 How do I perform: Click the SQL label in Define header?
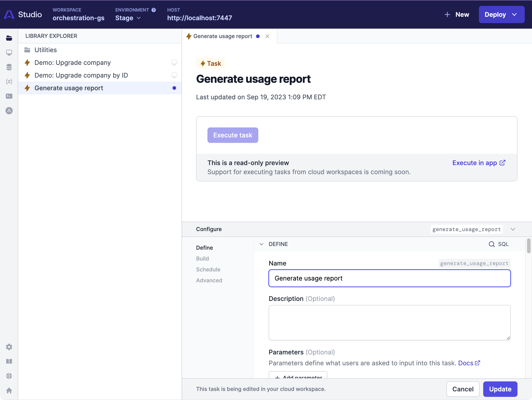pyautogui.click(x=503, y=244)
